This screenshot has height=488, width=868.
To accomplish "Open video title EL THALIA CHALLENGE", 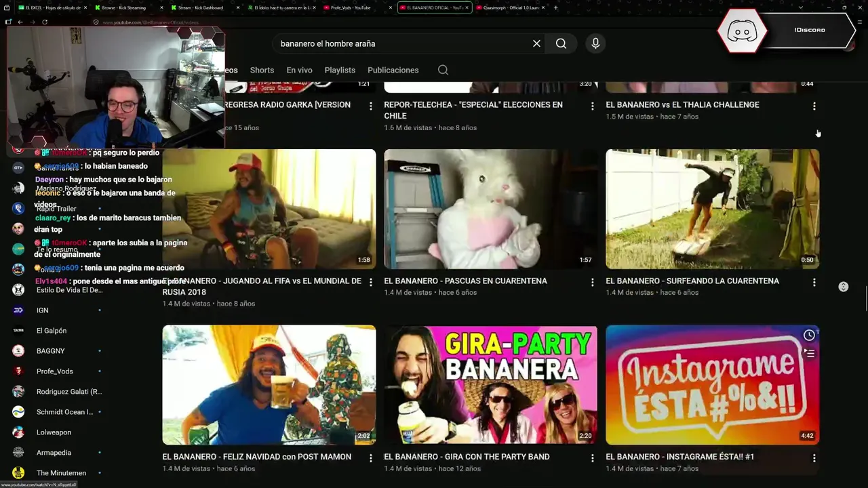I will tap(682, 104).
